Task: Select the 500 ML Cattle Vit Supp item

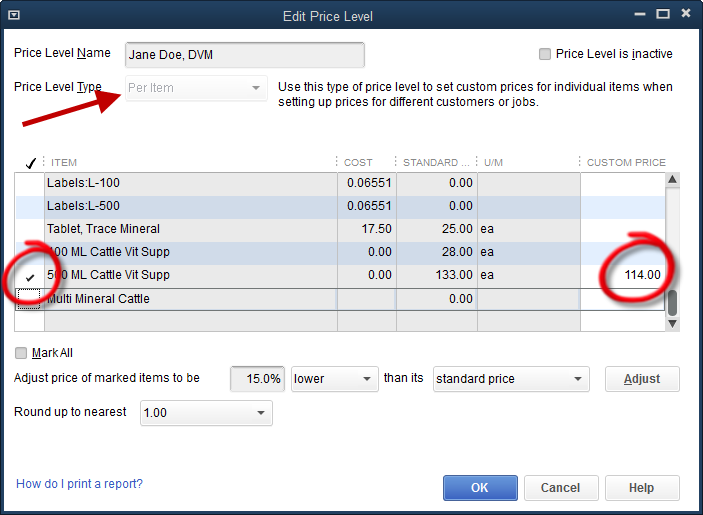Action: click(108, 275)
